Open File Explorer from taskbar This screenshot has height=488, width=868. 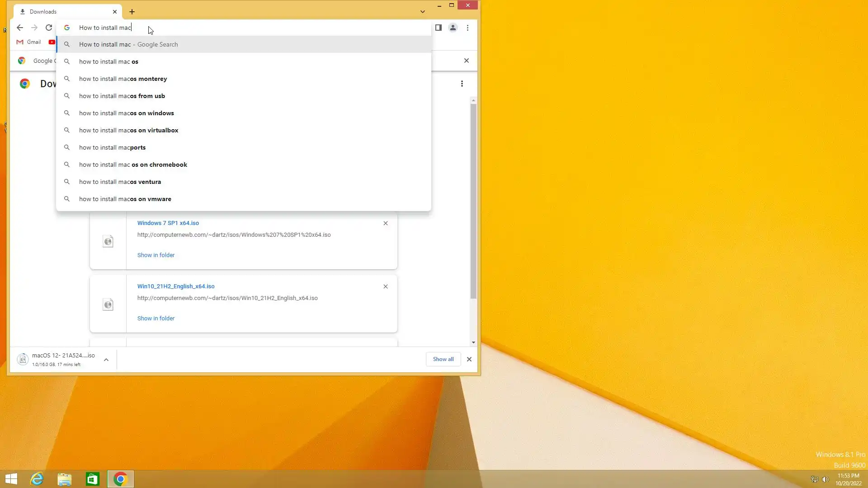65,479
